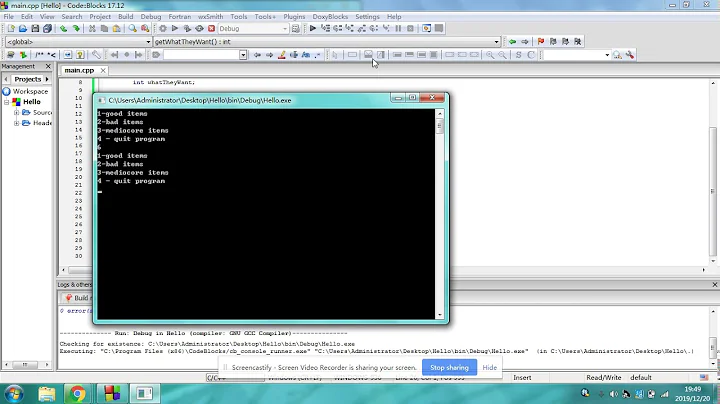This screenshot has width=720, height=404.
Task: Open the search text combo box arrow
Action: (243, 55)
